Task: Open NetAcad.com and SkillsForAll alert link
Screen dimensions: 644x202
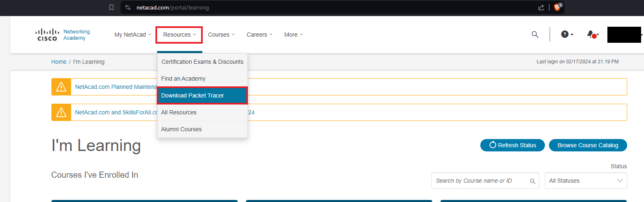Action: (x=116, y=112)
